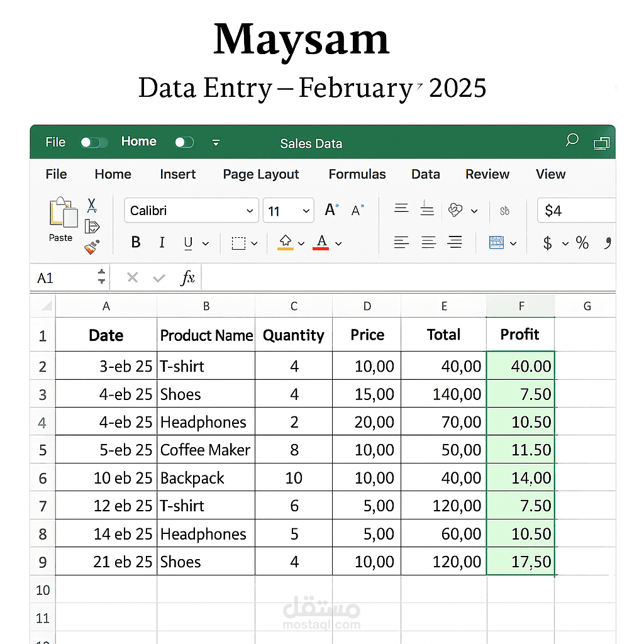
Task: Click the top align icon
Action: pyautogui.click(x=401, y=208)
